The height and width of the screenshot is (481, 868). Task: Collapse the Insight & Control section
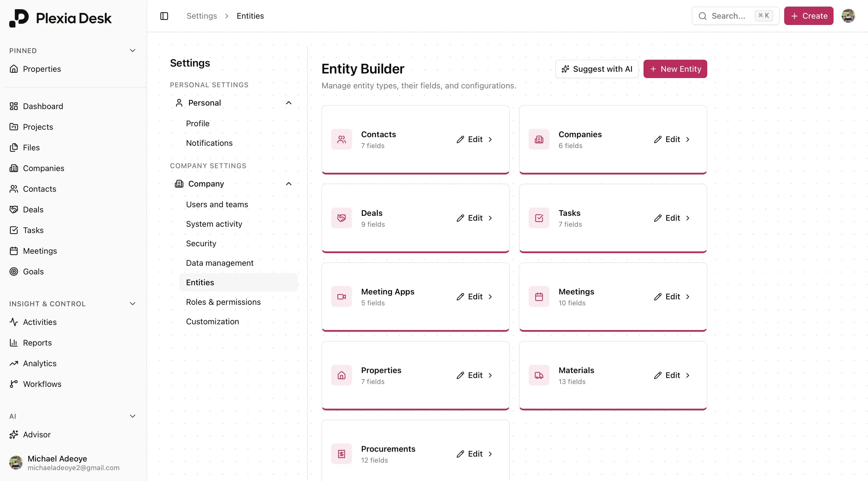click(x=133, y=303)
